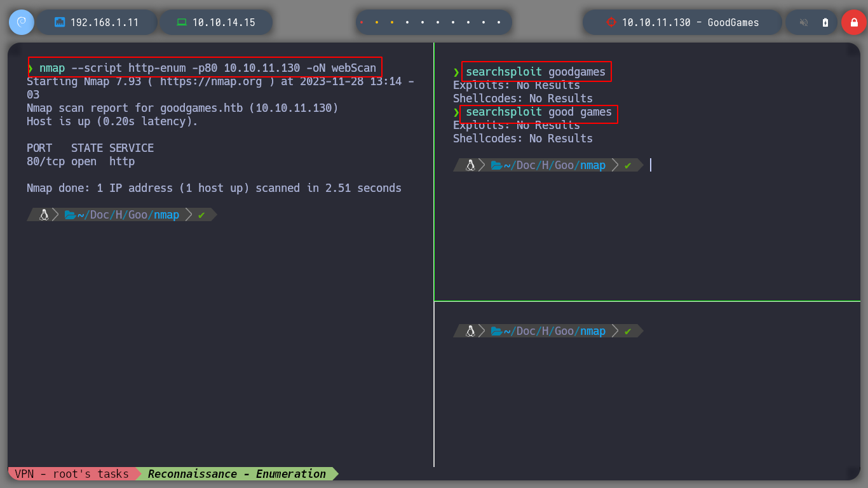Screen dimensions: 868x488
Task: Click the 'searchsploit good games' command
Action: (x=539, y=112)
